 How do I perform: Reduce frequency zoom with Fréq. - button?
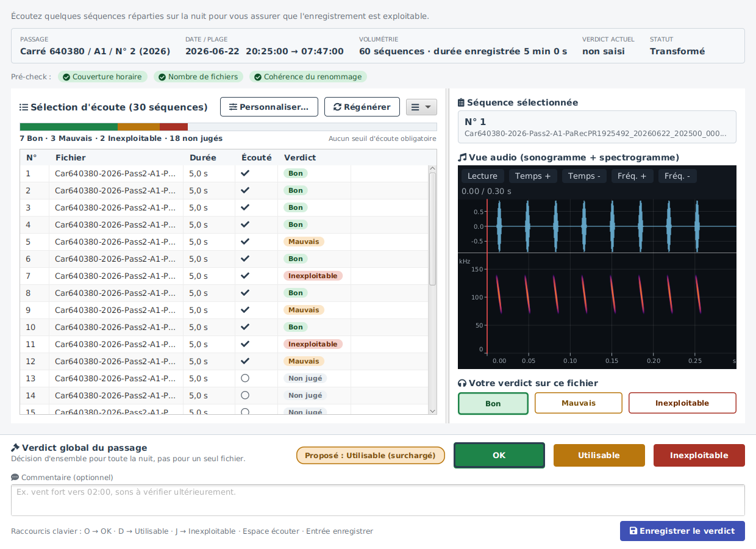[x=677, y=176]
